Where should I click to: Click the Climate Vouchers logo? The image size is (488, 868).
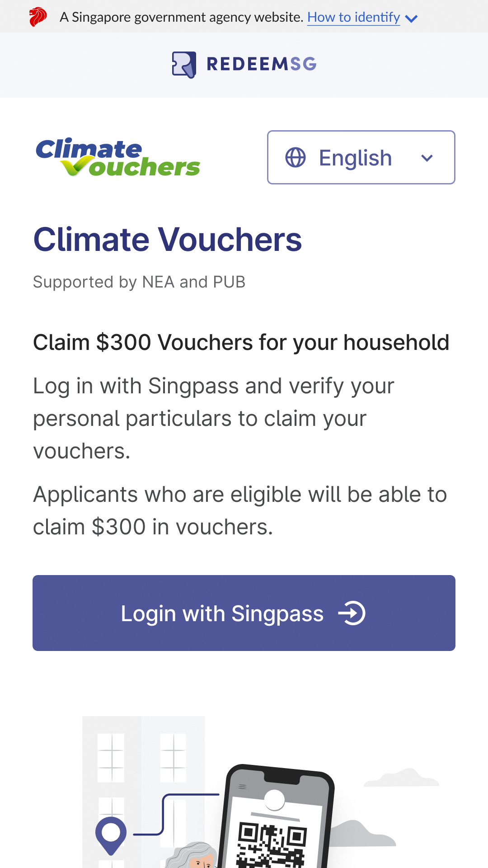(x=117, y=157)
